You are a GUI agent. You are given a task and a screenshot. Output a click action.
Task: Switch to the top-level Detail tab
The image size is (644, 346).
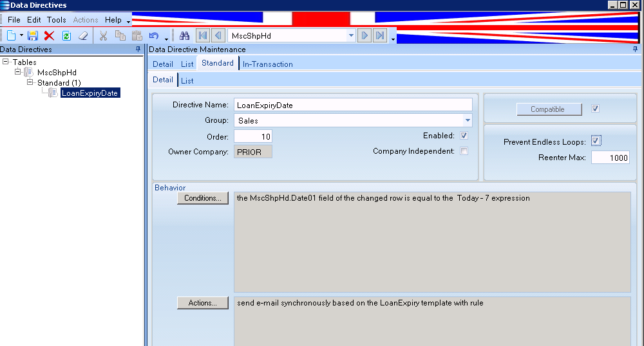(163, 64)
